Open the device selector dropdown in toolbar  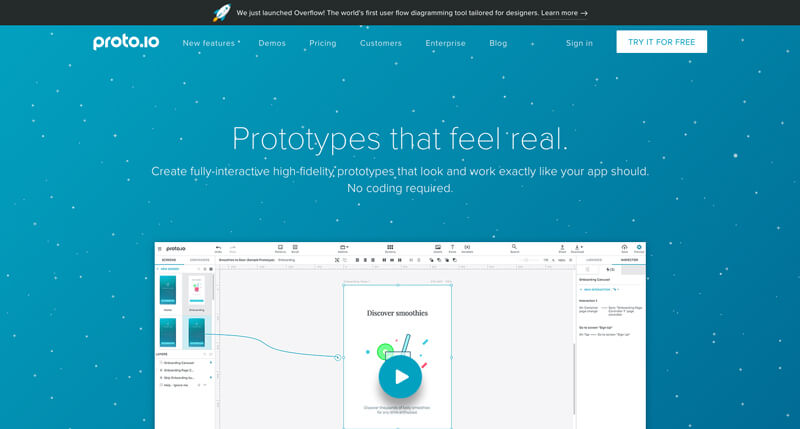click(343, 248)
